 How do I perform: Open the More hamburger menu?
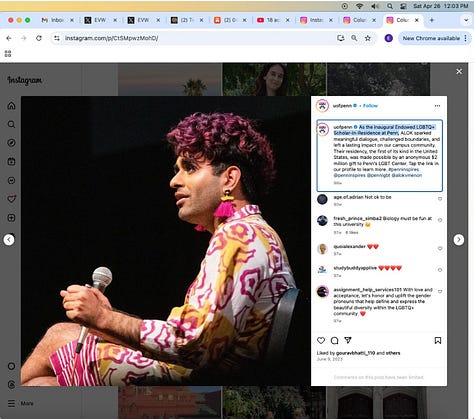pyautogui.click(x=20, y=403)
